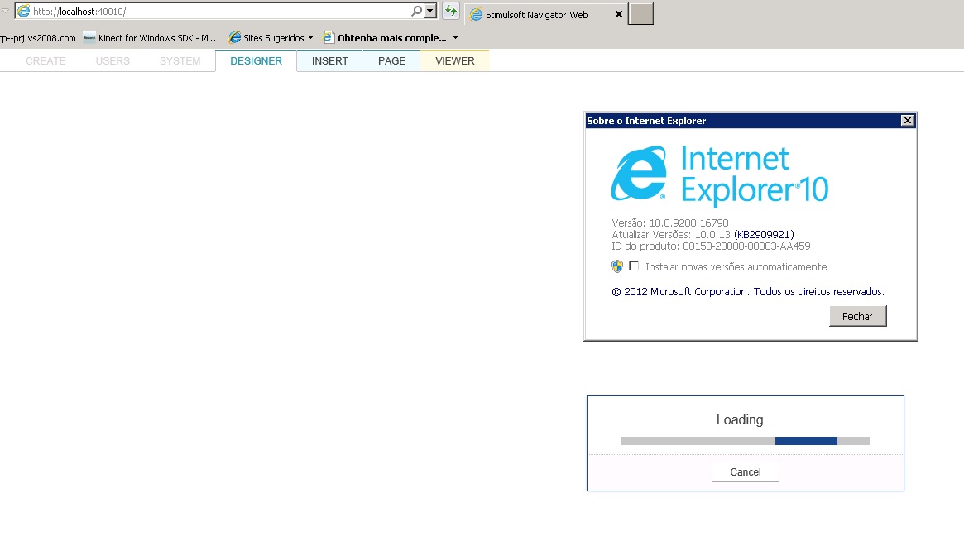Screen dimensions: 964x560
Task: Click the Microsoft Corporation copyright text
Action: [x=748, y=292]
